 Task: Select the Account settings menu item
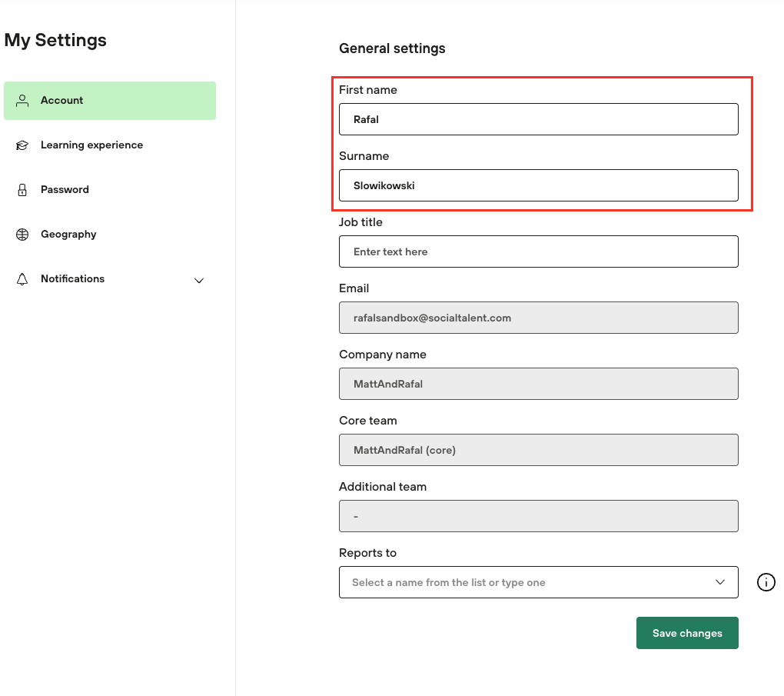[x=62, y=100]
